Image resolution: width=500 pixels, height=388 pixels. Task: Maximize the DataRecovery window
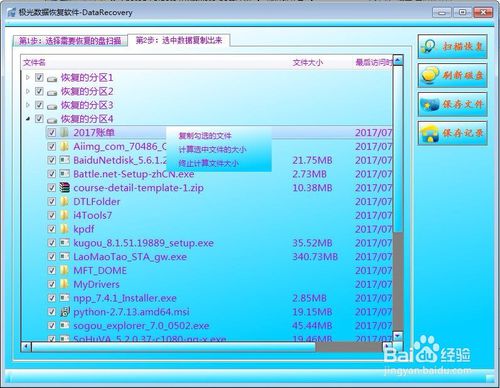pos(462,13)
